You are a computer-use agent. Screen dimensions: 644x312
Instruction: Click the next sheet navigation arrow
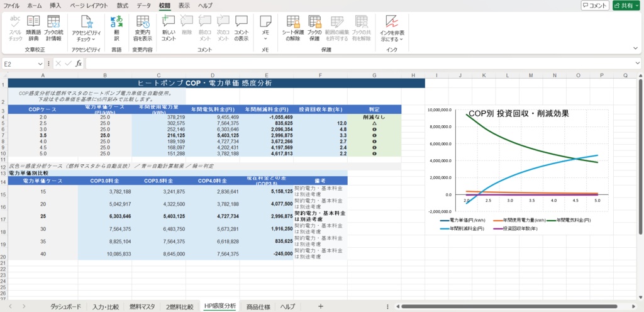click(25, 306)
